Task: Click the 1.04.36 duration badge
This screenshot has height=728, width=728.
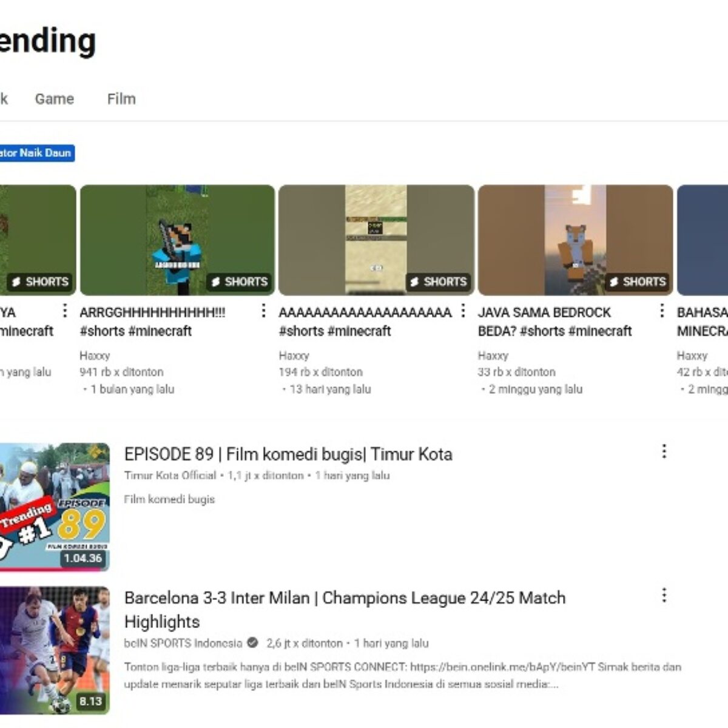Action: click(83, 558)
